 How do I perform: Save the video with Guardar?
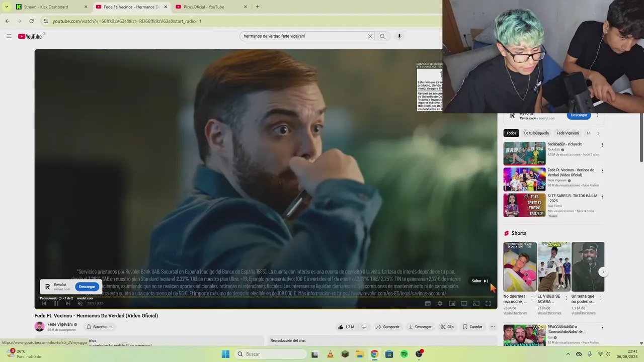(x=472, y=327)
